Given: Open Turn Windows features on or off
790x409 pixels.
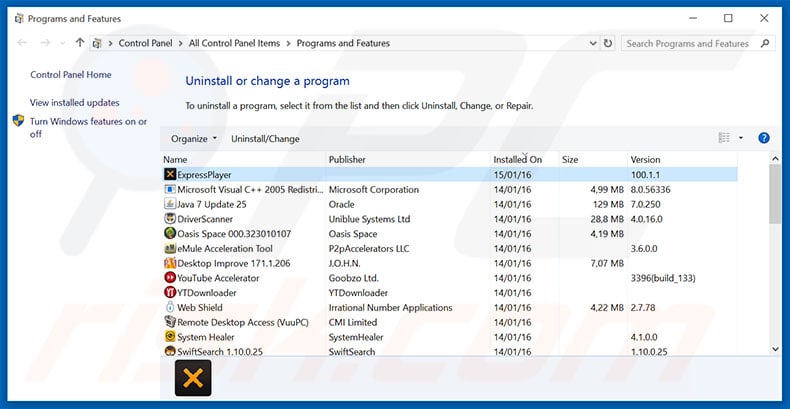Looking at the screenshot, I should coord(88,127).
